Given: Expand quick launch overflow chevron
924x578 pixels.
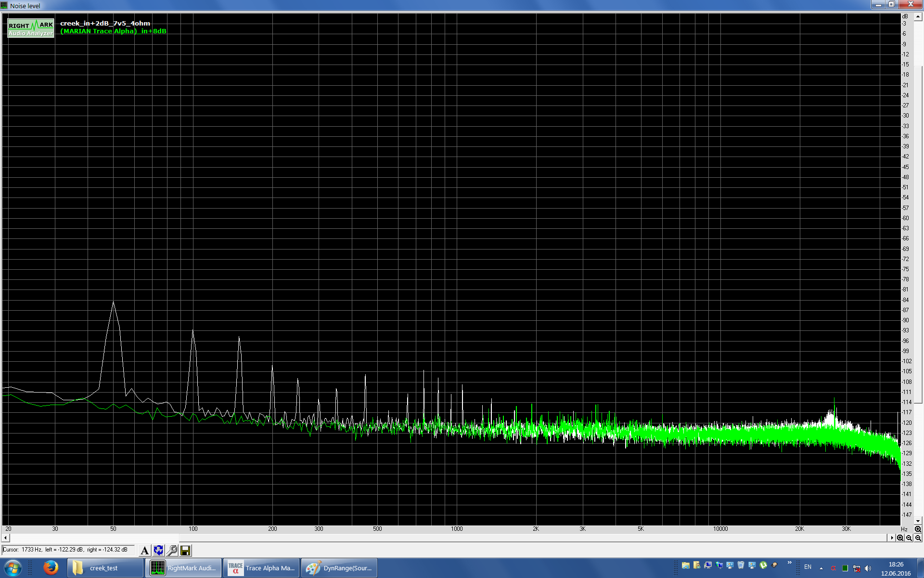Looking at the screenshot, I should coord(789,563).
